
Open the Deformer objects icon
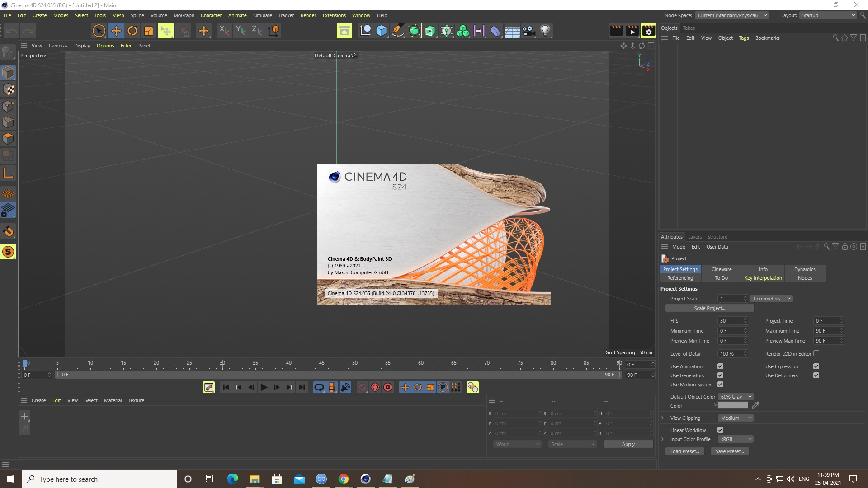pos(496,31)
